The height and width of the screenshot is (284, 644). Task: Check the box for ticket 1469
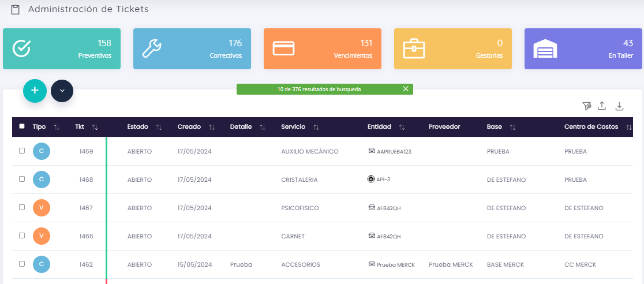[x=22, y=151]
